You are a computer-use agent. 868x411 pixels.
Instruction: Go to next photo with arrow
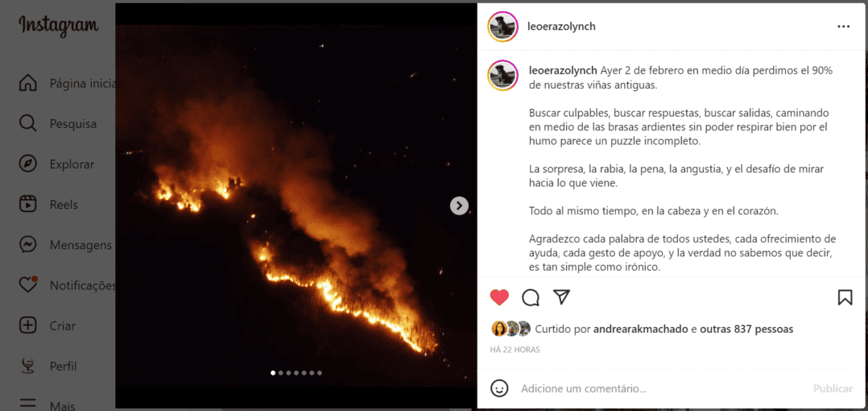[459, 206]
